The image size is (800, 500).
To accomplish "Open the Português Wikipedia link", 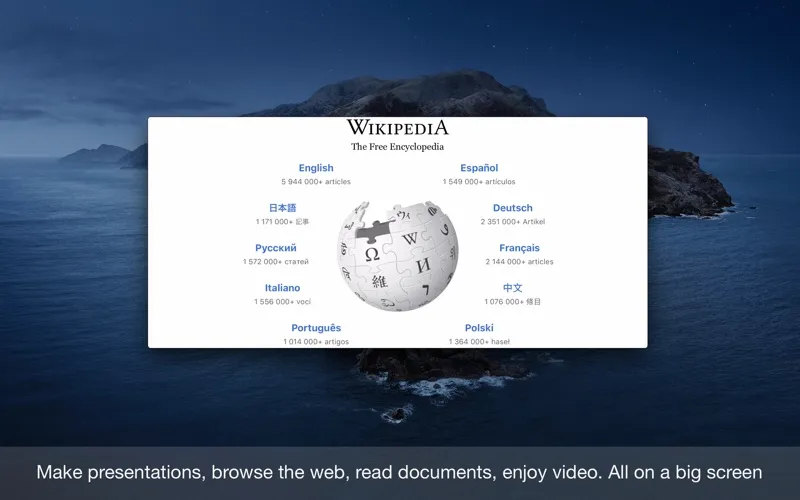I will point(316,328).
